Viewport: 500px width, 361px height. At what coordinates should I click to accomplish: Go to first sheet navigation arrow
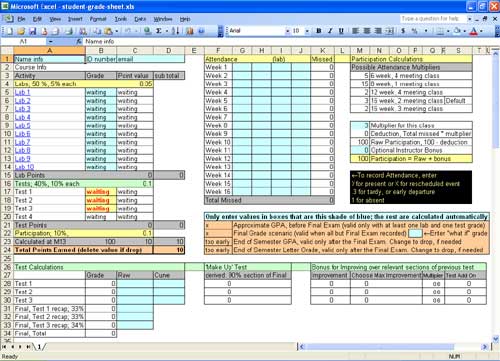click(4, 347)
